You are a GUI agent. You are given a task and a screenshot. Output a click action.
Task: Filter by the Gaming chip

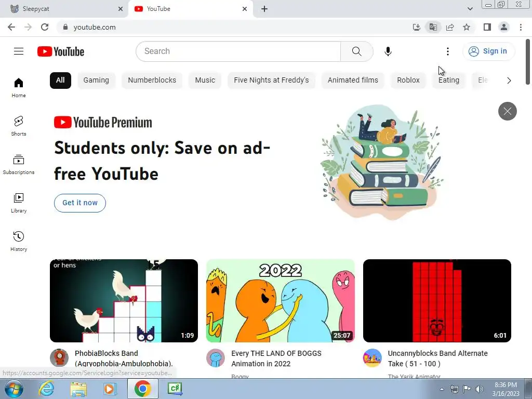(x=96, y=81)
